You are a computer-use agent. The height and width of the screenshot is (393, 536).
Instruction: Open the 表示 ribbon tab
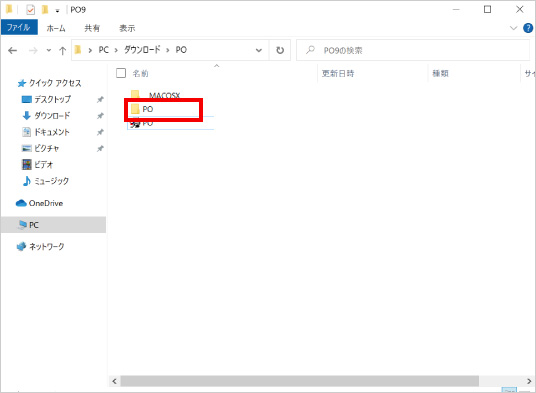pos(127,28)
